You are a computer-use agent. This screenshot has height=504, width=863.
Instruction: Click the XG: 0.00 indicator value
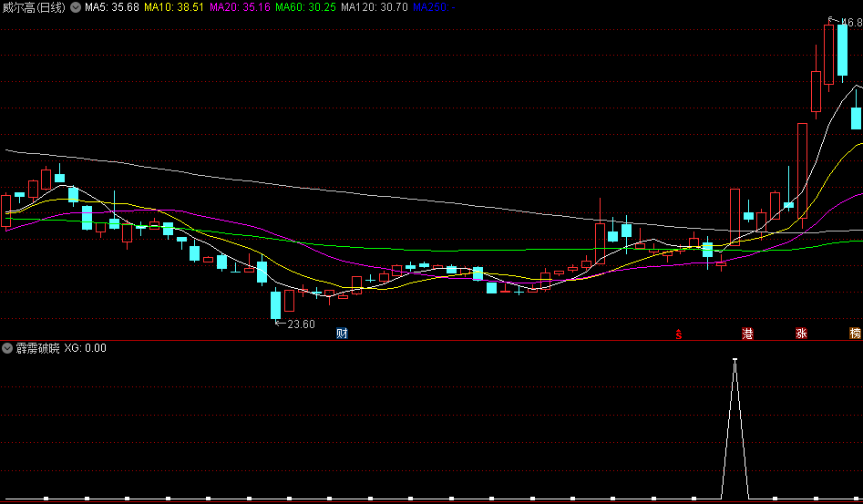tap(86, 348)
